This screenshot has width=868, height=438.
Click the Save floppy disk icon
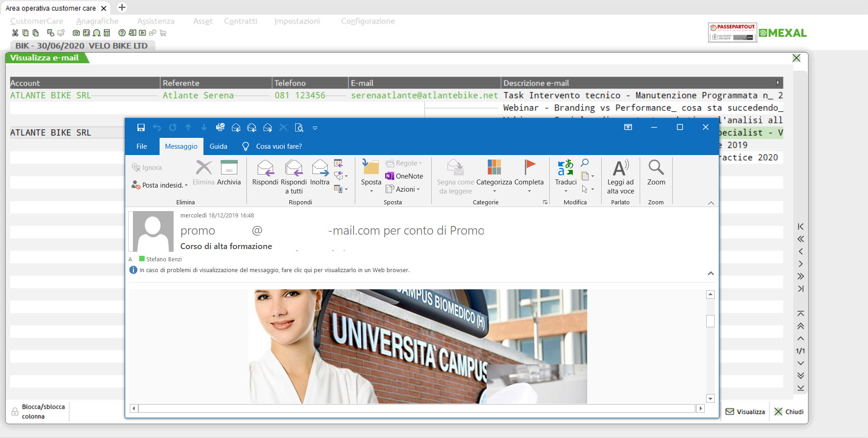coord(141,128)
